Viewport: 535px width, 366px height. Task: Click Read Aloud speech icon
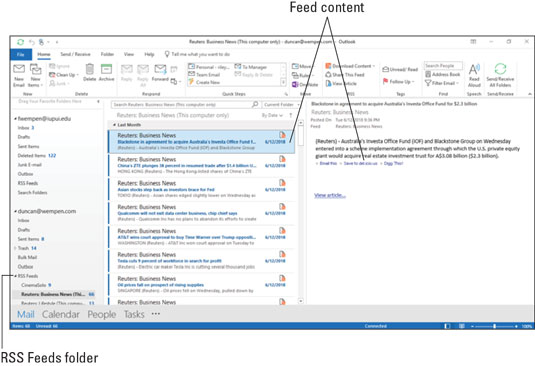pos(474,75)
